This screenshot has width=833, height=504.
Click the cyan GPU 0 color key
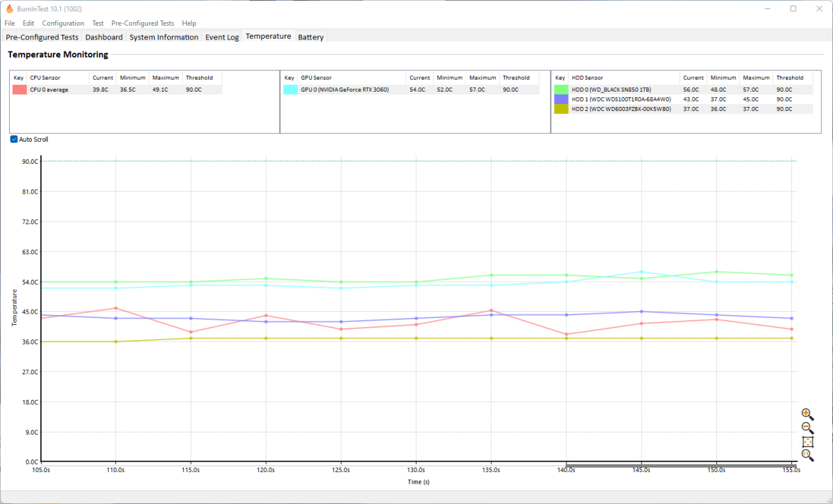[290, 90]
